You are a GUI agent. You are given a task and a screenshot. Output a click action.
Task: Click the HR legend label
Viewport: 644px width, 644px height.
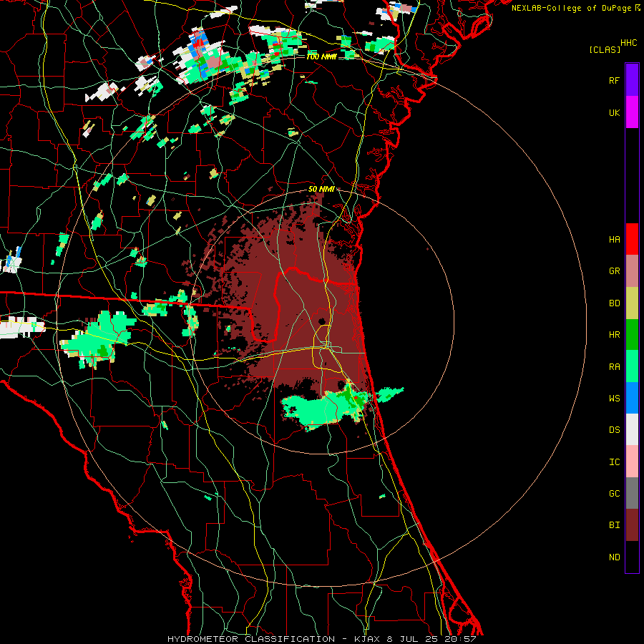coord(614,335)
